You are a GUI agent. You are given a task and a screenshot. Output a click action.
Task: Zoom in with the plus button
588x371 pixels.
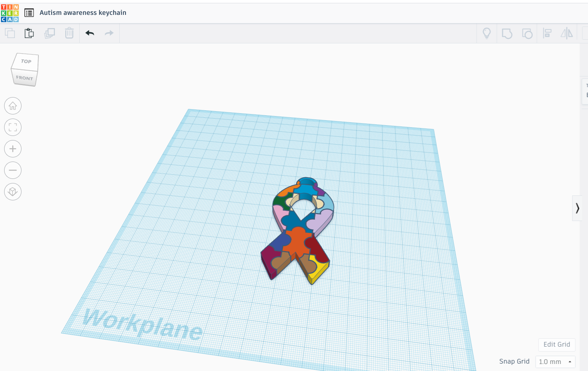[13, 149]
